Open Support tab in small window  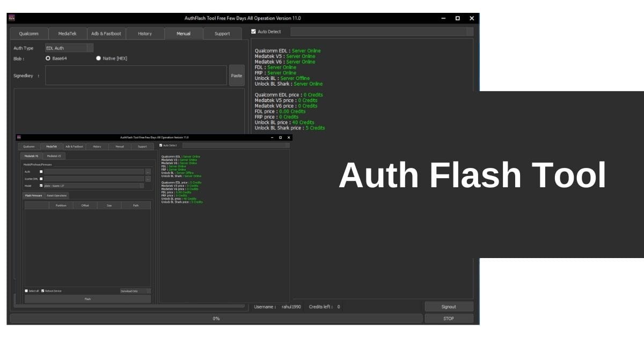pyautogui.click(x=142, y=146)
